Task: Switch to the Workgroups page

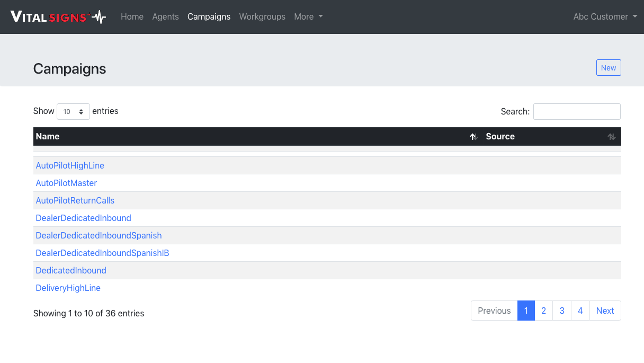Action: [262, 17]
